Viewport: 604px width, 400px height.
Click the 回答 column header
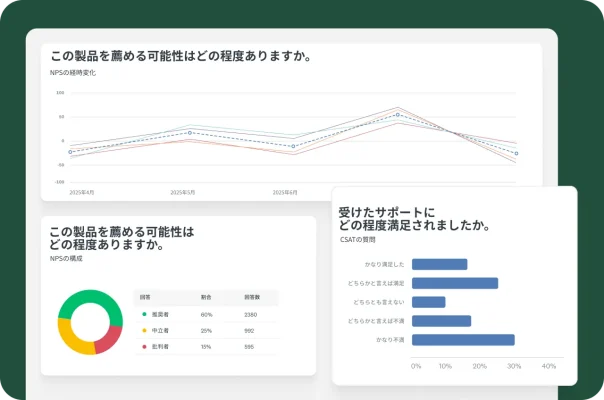(145, 297)
